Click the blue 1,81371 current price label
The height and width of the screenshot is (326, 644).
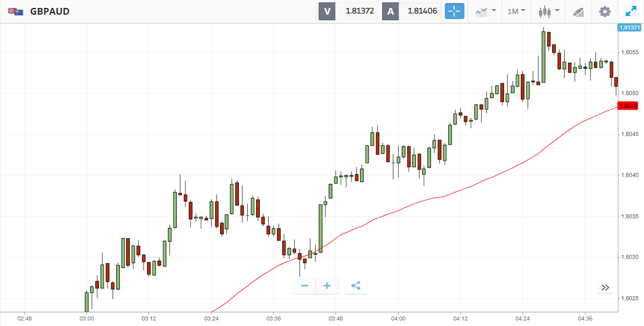pyautogui.click(x=629, y=27)
